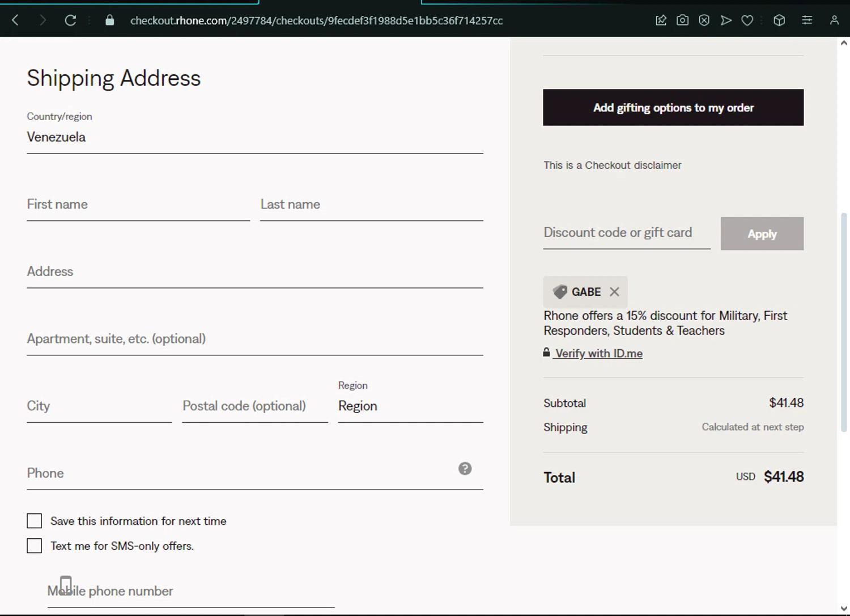Open the pinboards icon in toolbar
This screenshot has width=850, height=616.
[661, 20]
